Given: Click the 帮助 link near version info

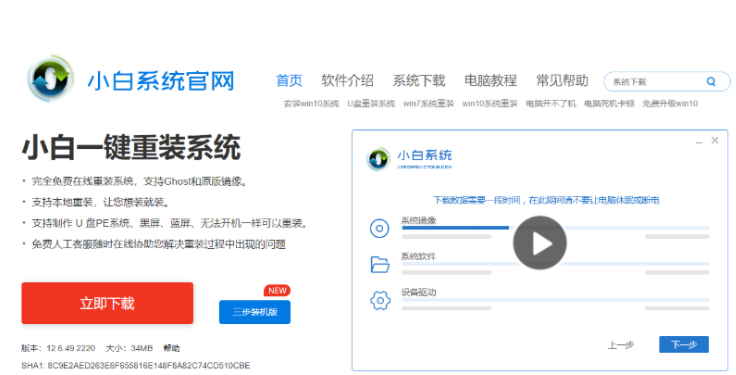Looking at the screenshot, I should point(171,348).
